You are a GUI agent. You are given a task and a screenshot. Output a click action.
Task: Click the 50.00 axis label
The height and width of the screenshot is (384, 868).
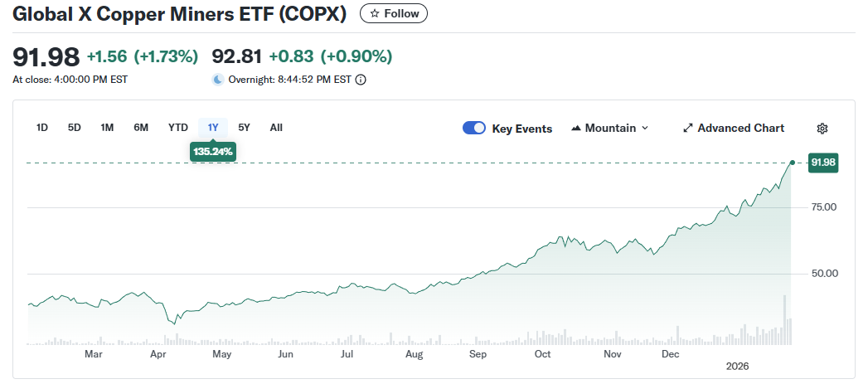click(824, 274)
